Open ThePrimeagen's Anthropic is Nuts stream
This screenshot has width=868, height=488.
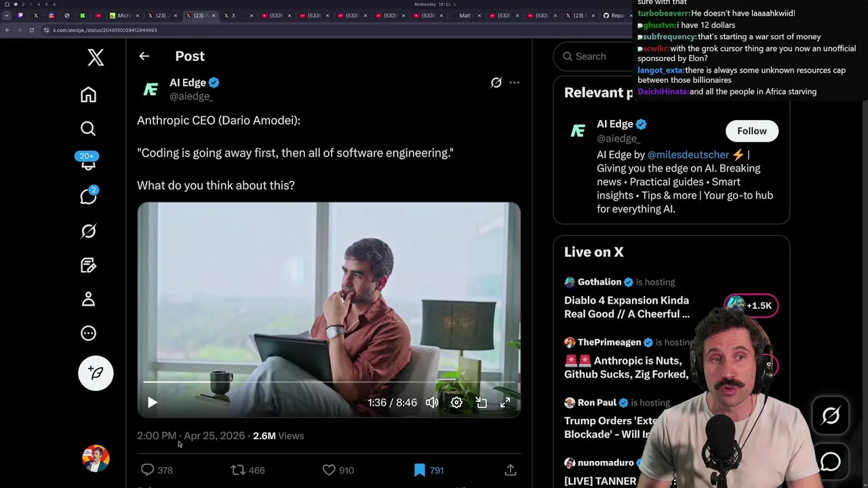click(626, 367)
